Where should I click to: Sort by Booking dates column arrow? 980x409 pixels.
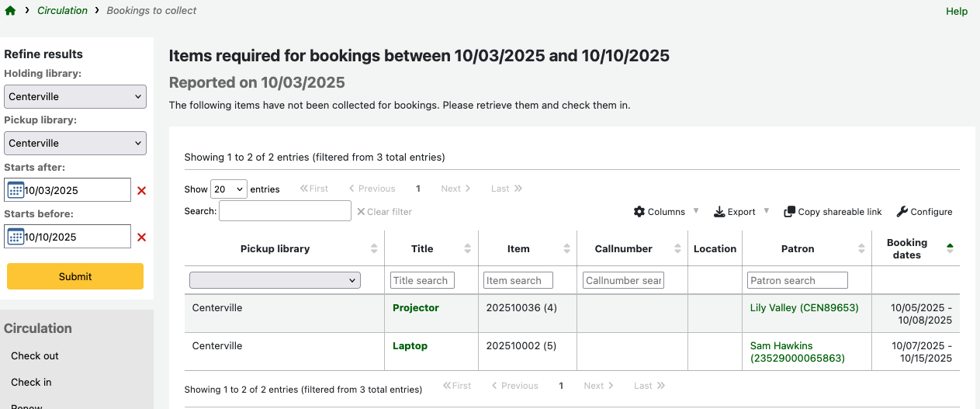[x=950, y=248]
